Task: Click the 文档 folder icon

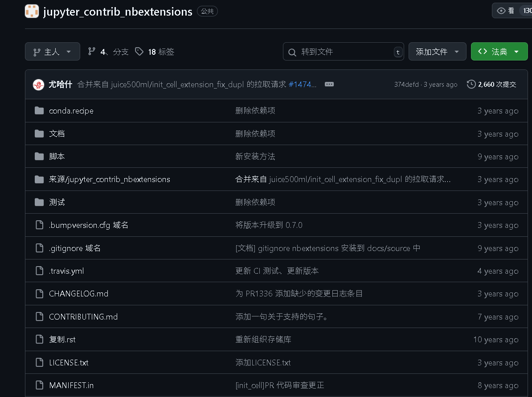Action: point(39,134)
